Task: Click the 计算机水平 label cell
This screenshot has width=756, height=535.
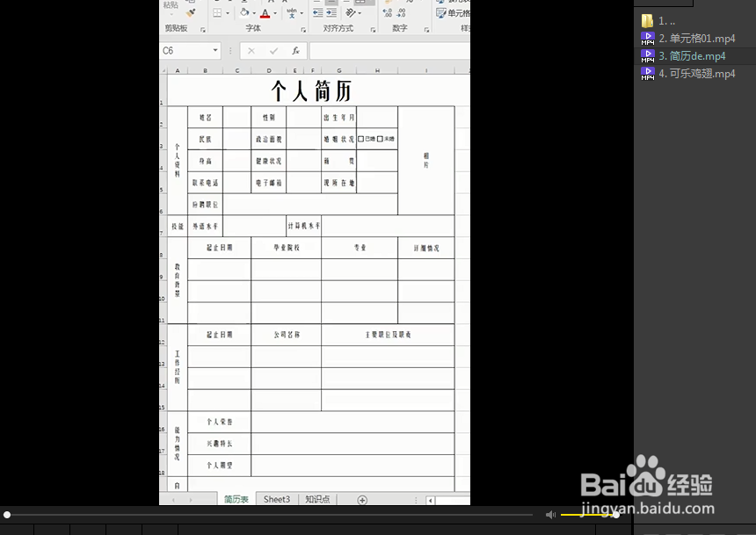Action: tap(304, 226)
